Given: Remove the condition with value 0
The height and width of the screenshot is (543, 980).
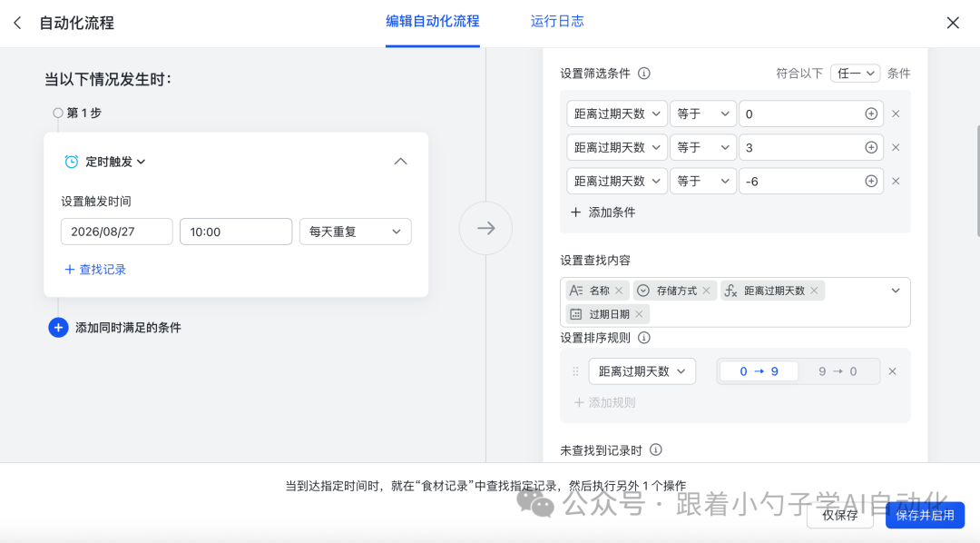Looking at the screenshot, I should tap(896, 114).
